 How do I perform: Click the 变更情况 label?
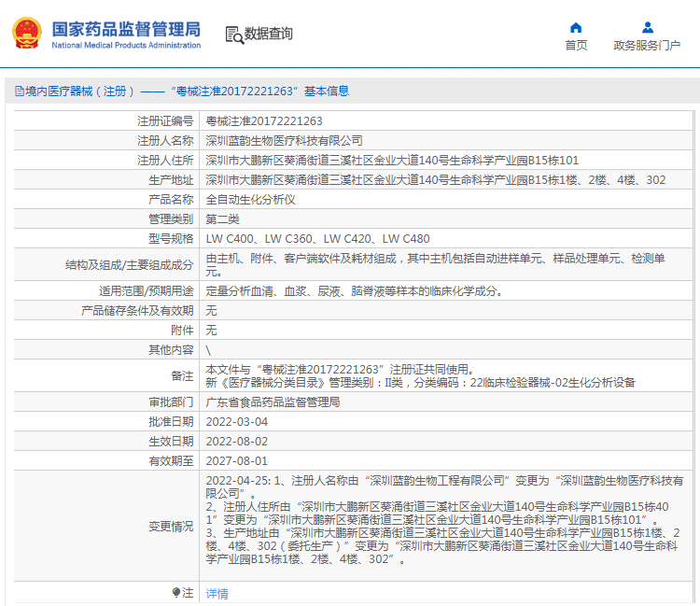point(171,527)
